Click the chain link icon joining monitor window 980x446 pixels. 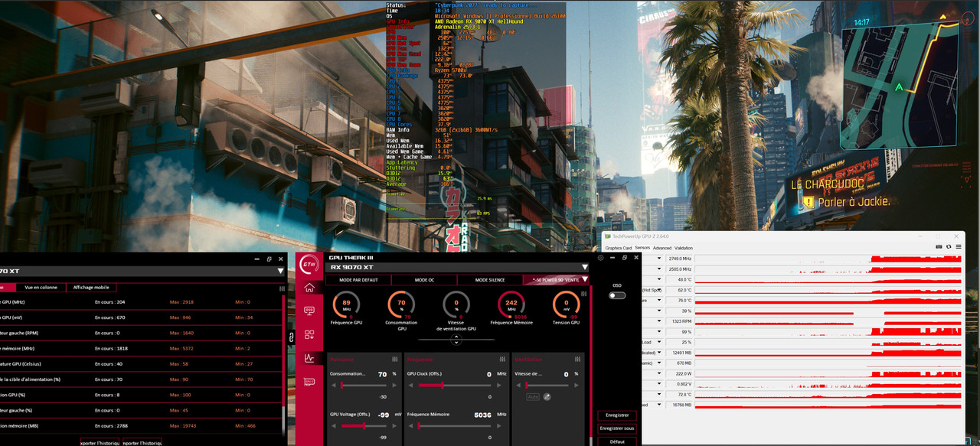coord(292,337)
